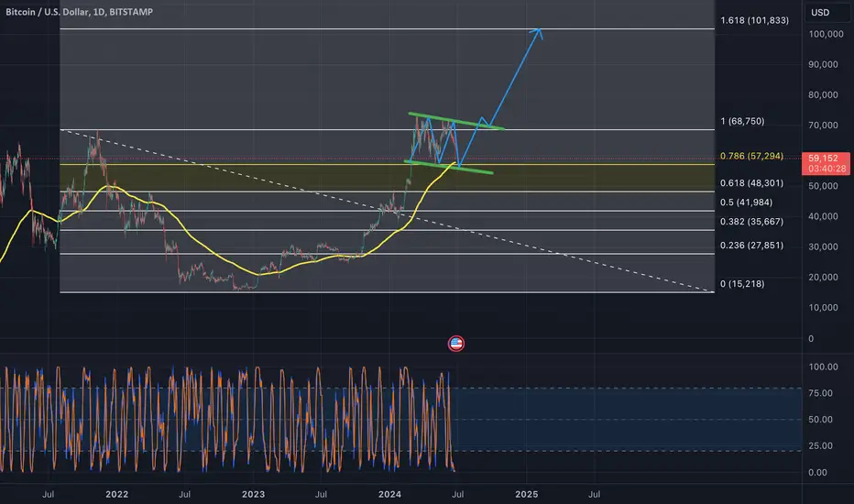
Task: Click the 2024 label on time axis
Action: [x=389, y=494]
